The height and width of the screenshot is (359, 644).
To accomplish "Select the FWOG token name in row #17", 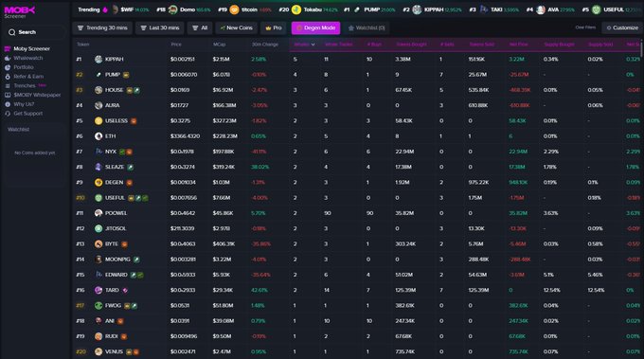I will [x=113, y=306].
